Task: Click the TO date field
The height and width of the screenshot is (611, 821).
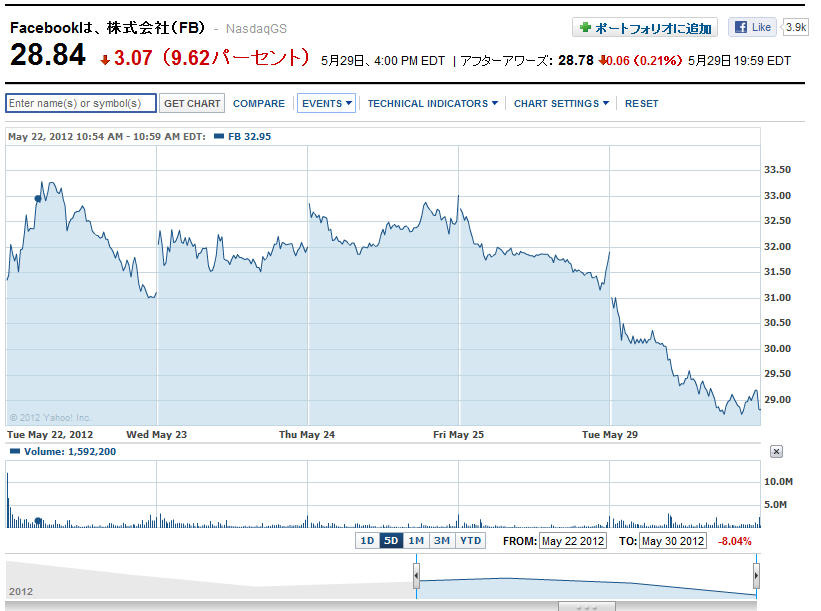Action: click(673, 541)
